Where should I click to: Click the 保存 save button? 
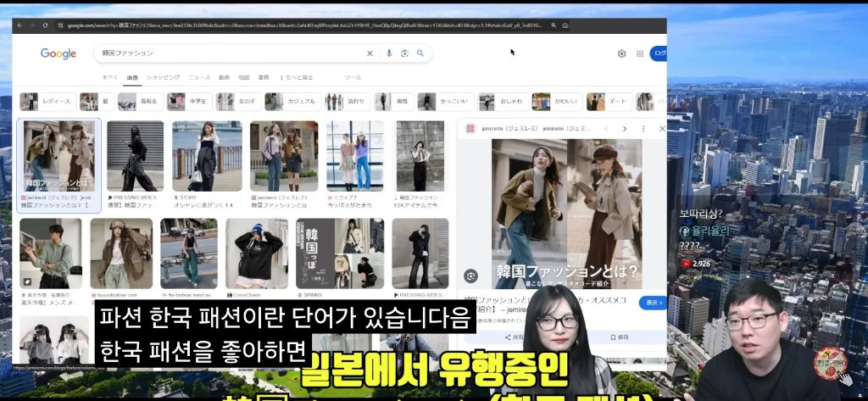pyautogui.click(x=618, y=337)
